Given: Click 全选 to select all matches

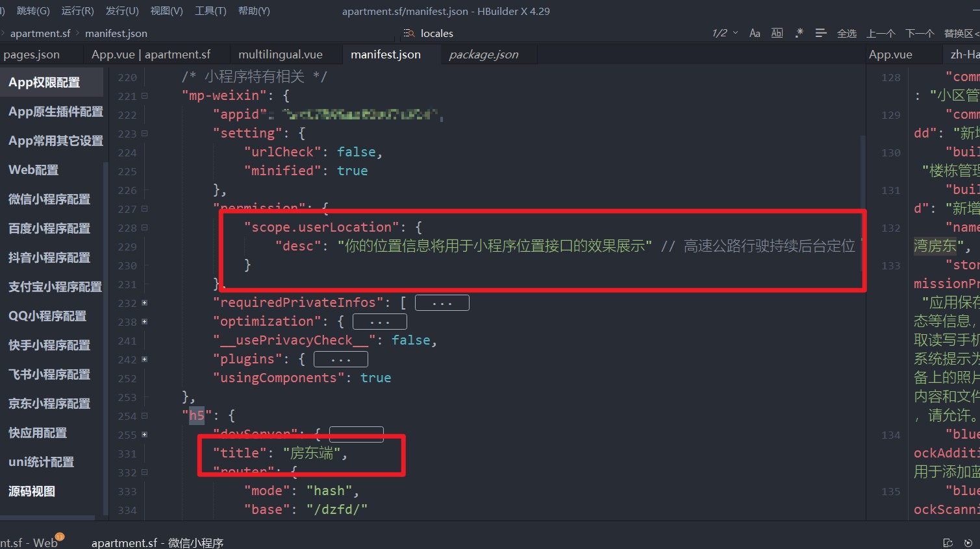Looking at the screenshot, I should pos(847,33).
